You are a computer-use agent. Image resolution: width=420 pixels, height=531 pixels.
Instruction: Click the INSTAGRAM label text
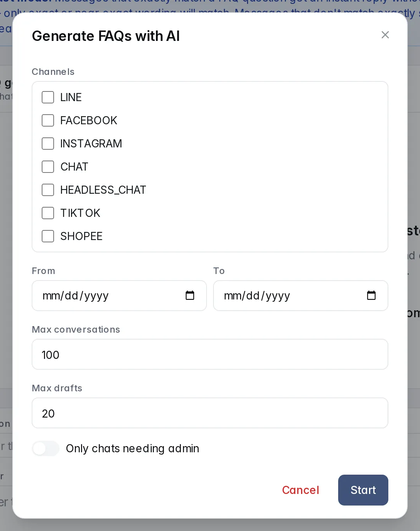pos(91,144)
